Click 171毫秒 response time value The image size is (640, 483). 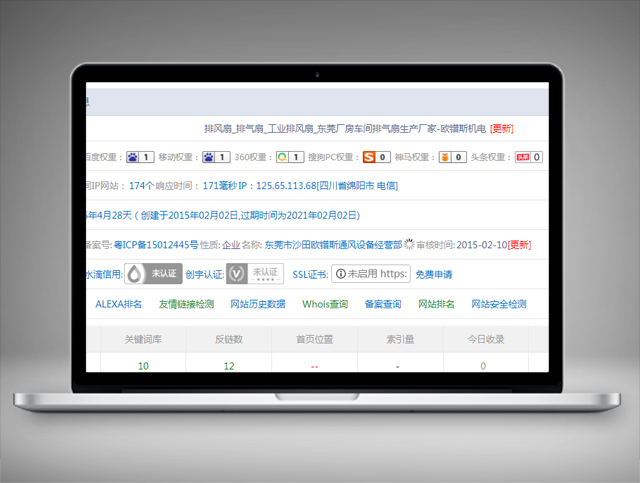click(x=220, y=186)
